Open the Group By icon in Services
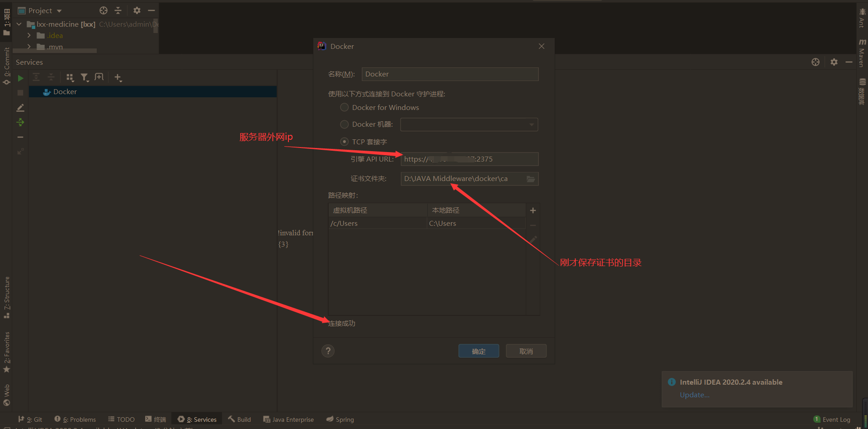 coord(70,77)
